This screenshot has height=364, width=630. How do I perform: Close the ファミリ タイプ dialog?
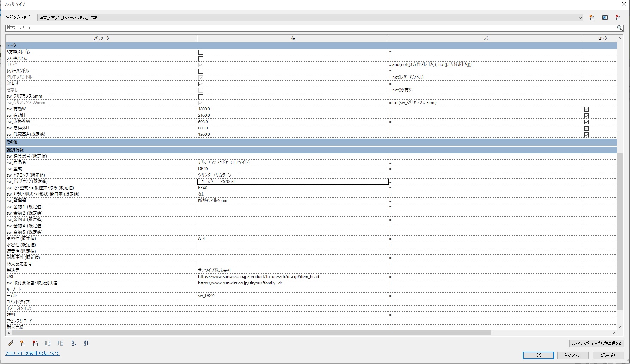click(624, 4)
